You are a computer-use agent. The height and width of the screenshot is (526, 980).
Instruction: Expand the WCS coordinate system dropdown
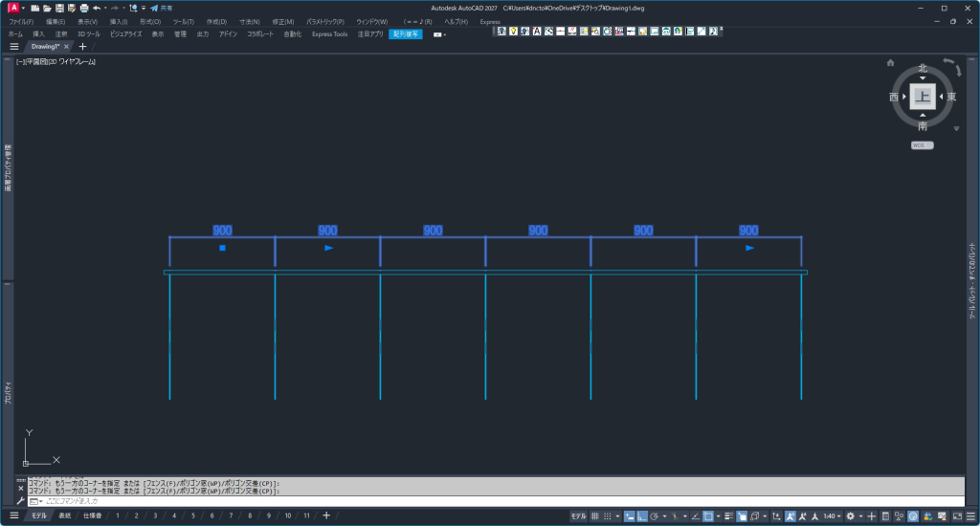[922, 145]
